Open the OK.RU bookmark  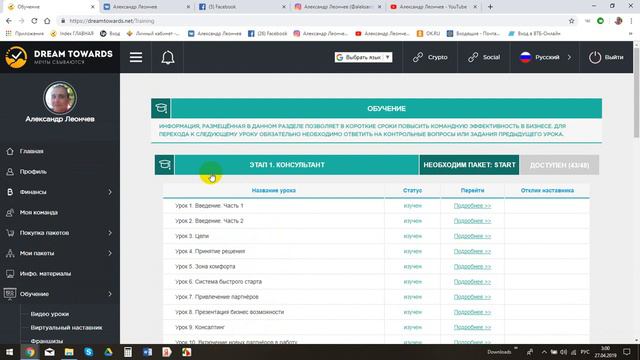pyautogui.click(x=428, y=33)
